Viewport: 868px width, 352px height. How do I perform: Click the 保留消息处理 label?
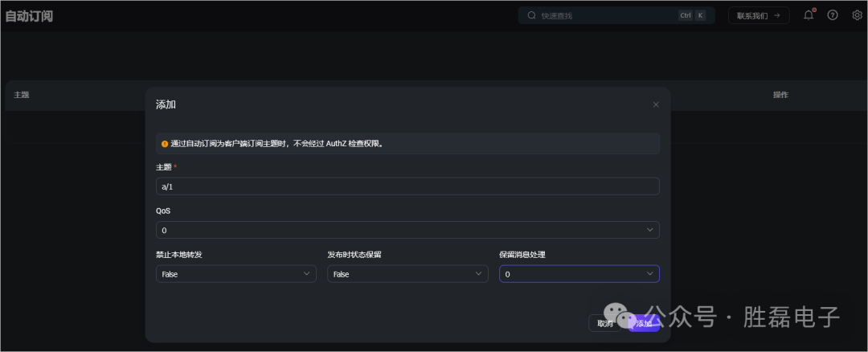(522, 255)
